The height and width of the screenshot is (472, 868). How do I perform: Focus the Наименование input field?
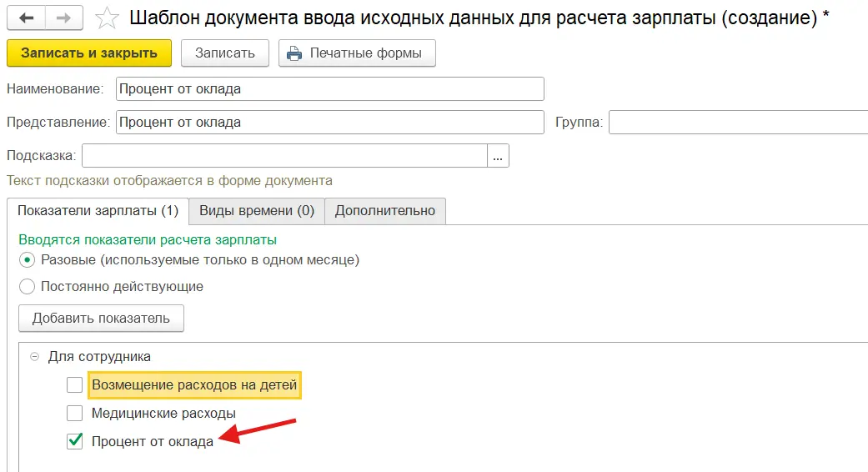(329, 89)
